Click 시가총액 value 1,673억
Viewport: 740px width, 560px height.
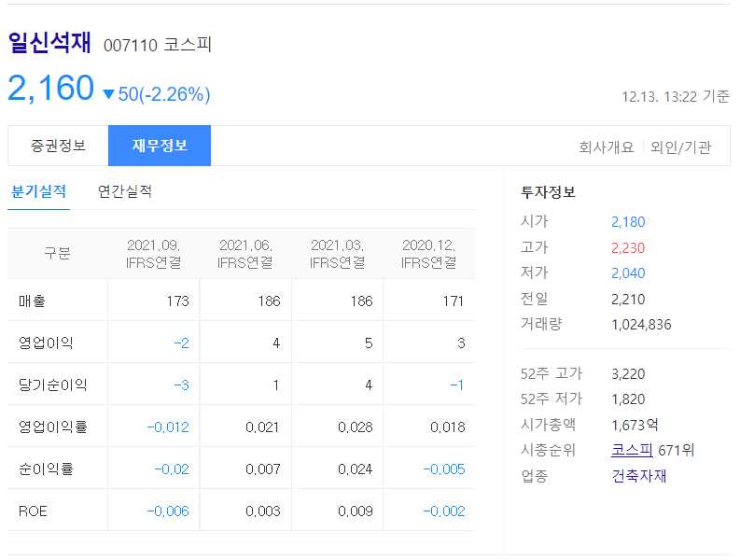point(635,425)
